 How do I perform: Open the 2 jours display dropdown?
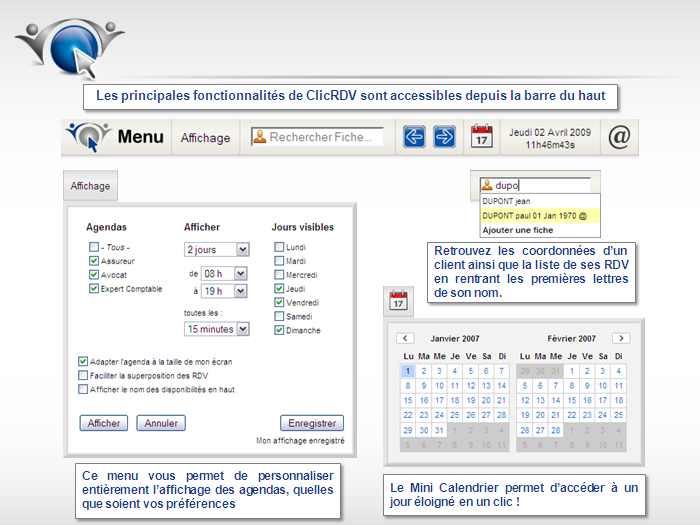[217, 250]
